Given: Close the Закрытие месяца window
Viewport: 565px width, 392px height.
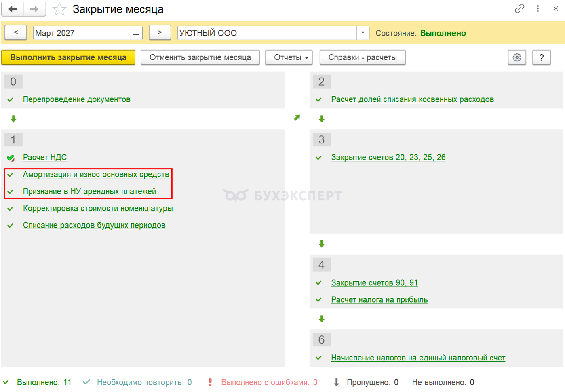Looking at the screenshot, I should (x=556, y=8).
